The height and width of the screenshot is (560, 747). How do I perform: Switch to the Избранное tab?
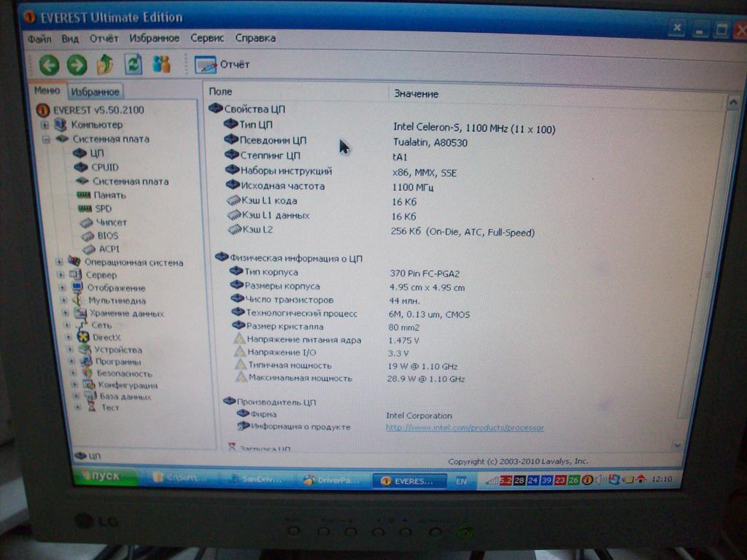(95, 92)
